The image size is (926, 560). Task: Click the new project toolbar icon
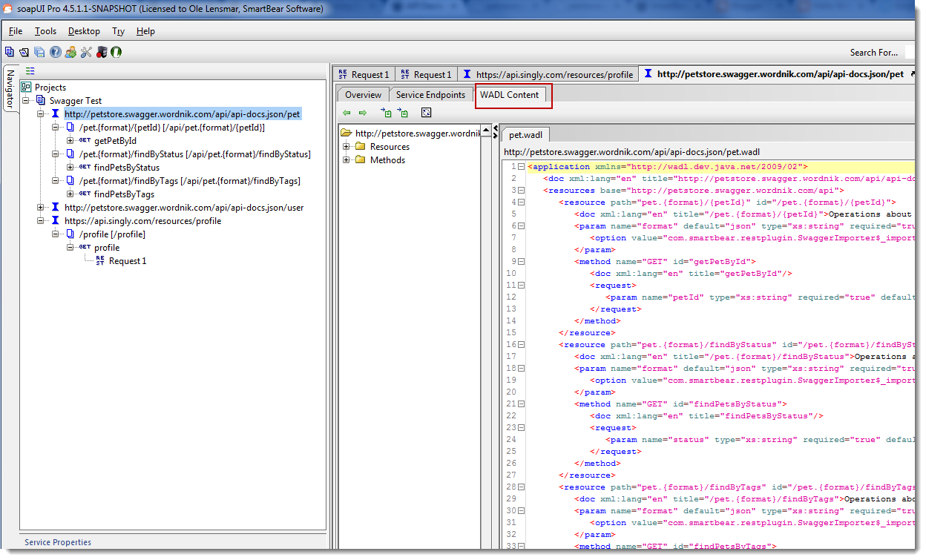pyautogui.click(x=9, y=52)
